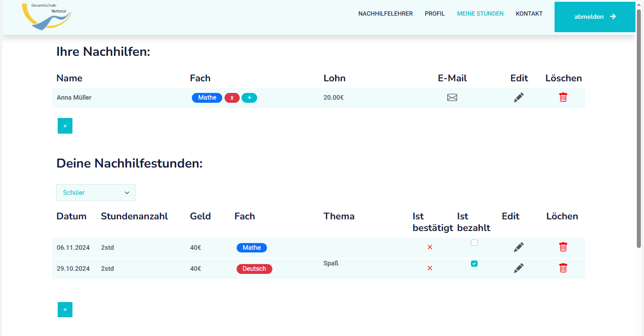Screen dimensions: 644x336
Task: Click the abmelden button
Action: pos(594,17)
